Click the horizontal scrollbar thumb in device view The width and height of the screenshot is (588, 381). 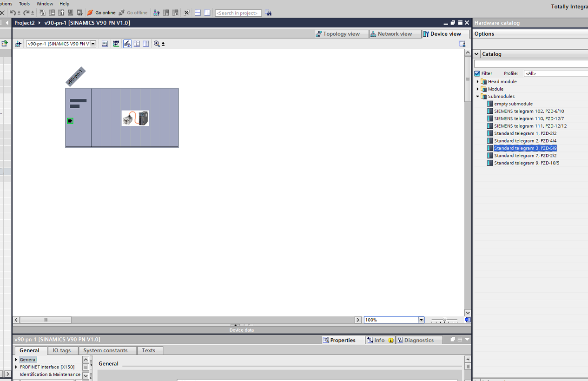(46, 320)
